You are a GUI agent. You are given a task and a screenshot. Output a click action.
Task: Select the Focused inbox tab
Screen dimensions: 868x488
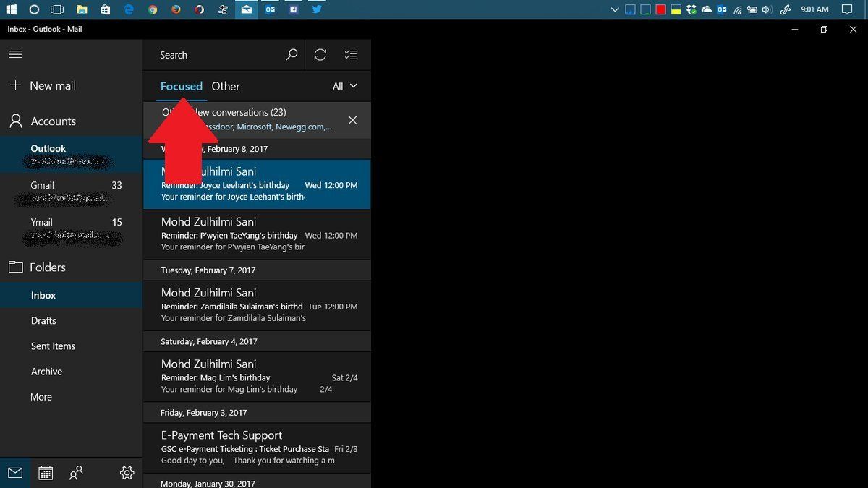pyautogui.click(x=181, y=86)
